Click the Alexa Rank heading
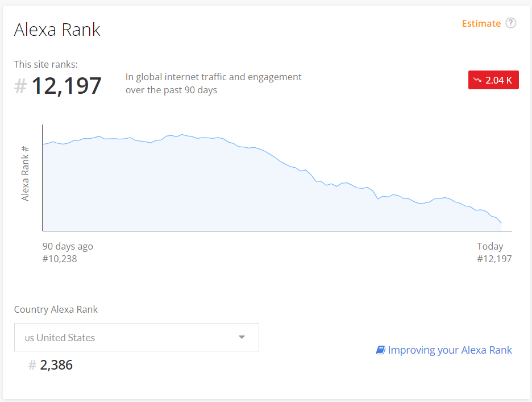The width and height of the screenshot is (532, 402). coord(57,30)
